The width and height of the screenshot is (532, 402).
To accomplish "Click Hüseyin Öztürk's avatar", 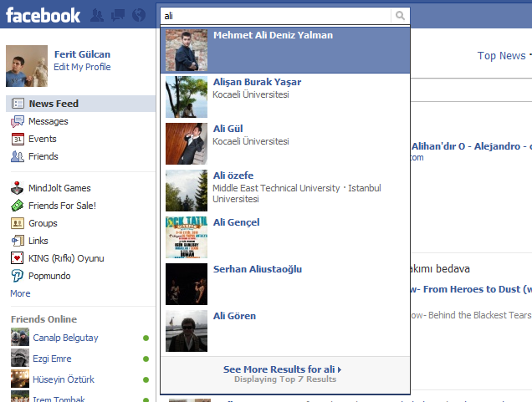I will pos(20,379).
